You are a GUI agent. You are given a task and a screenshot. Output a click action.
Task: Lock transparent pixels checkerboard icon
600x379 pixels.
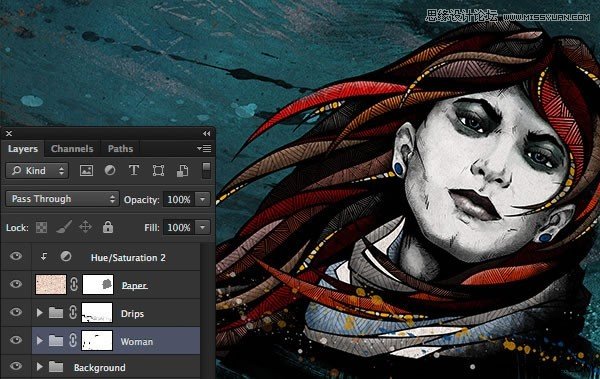point(41,227)
